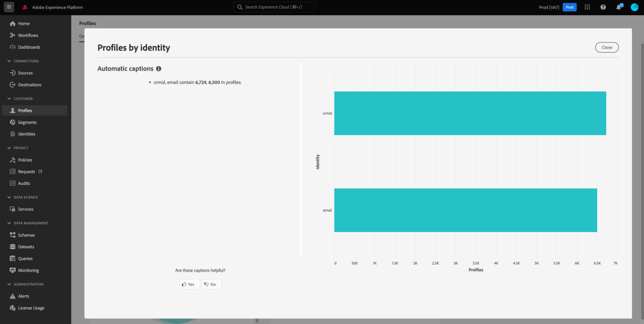The width and height of the screenshot is (644, 324).
Task: Collapse the Connections section
Action: 9,61
